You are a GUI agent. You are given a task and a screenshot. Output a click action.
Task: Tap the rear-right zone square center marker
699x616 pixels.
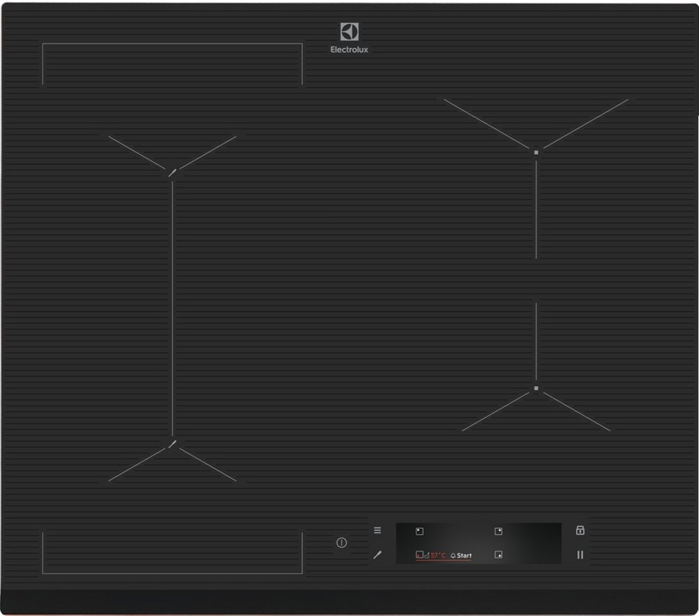(537, 152)
